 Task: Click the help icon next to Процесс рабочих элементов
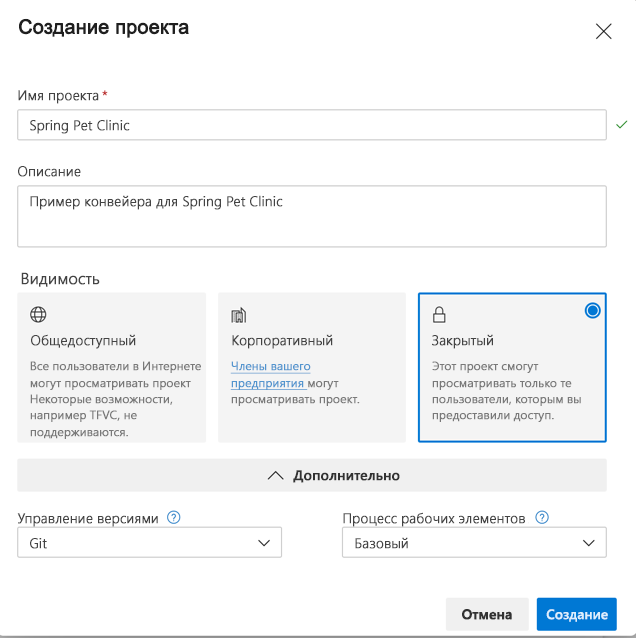(542, 518)
